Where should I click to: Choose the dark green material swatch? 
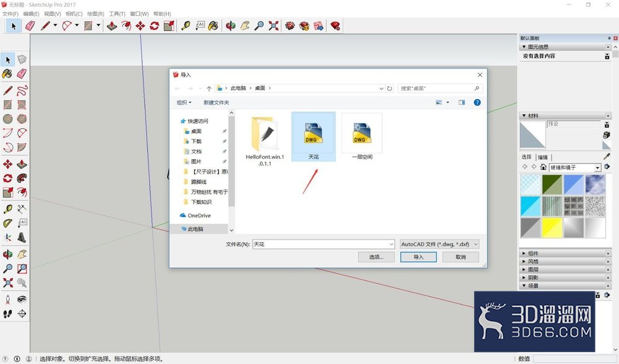point(552,184)
